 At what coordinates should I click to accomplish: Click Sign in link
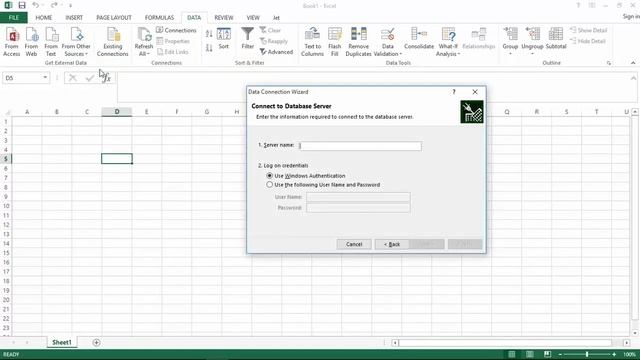point(631,16)
